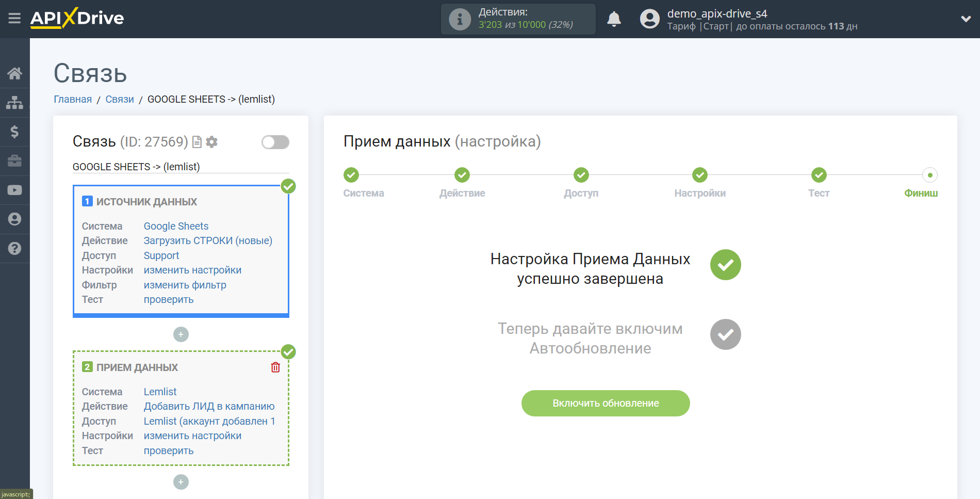Click the Support access link

pos(161,255)
